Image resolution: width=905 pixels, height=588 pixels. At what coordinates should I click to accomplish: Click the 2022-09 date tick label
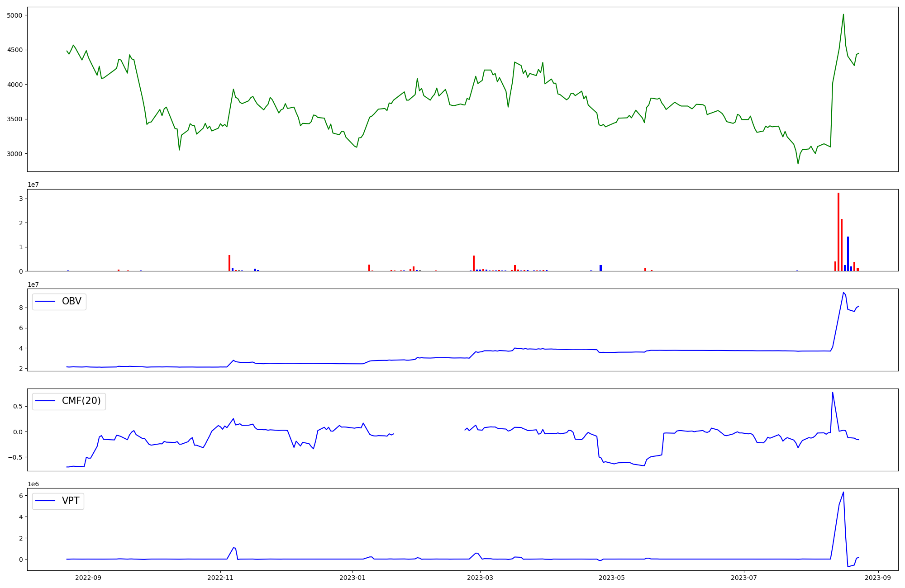pos(89,578)
